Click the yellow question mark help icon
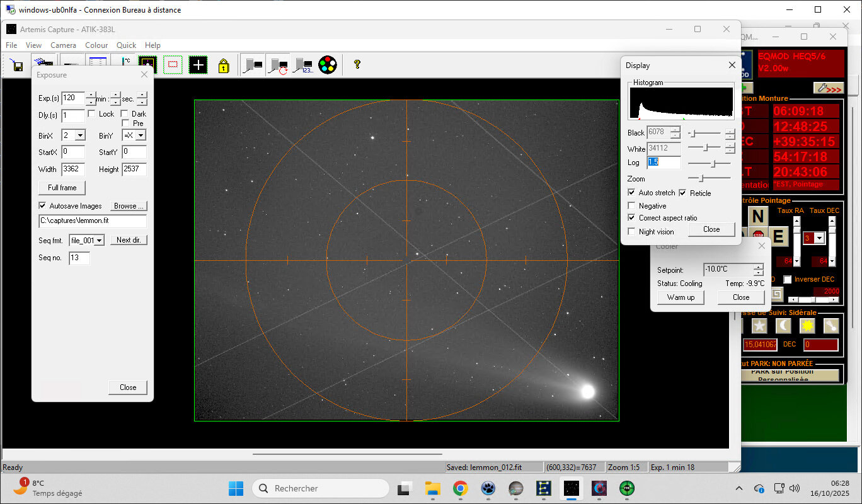 point(357,64)
